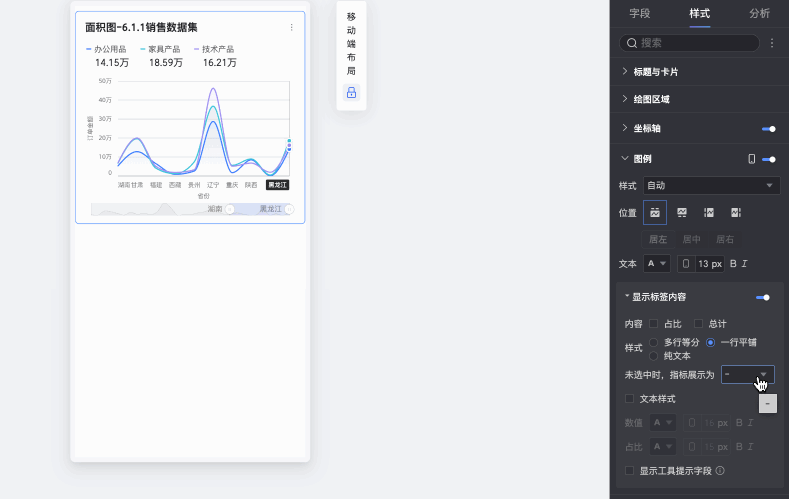Toggle italic for legend text
The width and height of the screenshot is (789, 499).
(744, 264)
